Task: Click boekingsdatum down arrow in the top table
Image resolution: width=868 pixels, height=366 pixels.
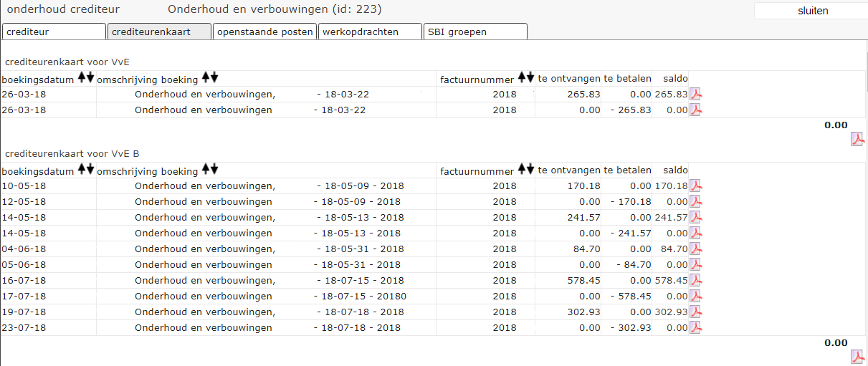Action: coord(90,77)
